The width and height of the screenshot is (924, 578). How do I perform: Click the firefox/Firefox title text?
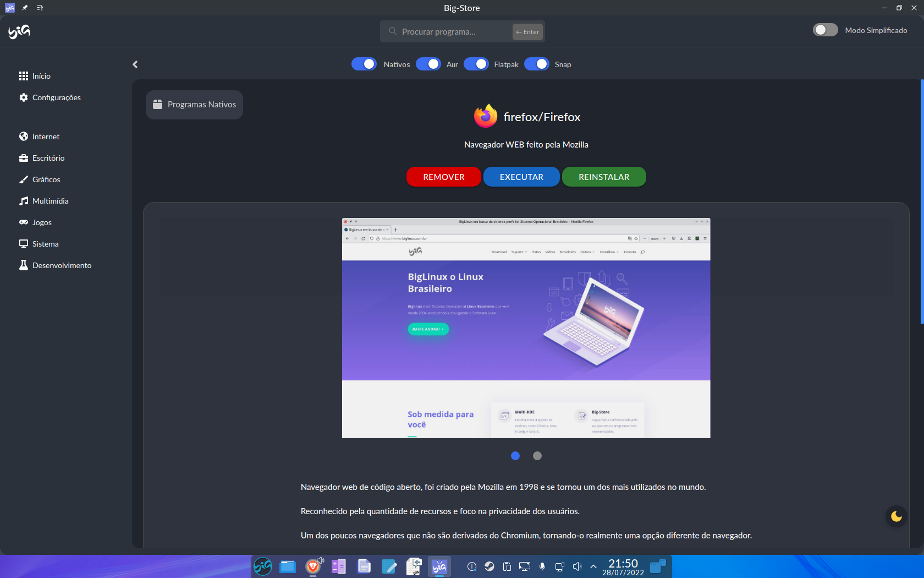[542, 117]
